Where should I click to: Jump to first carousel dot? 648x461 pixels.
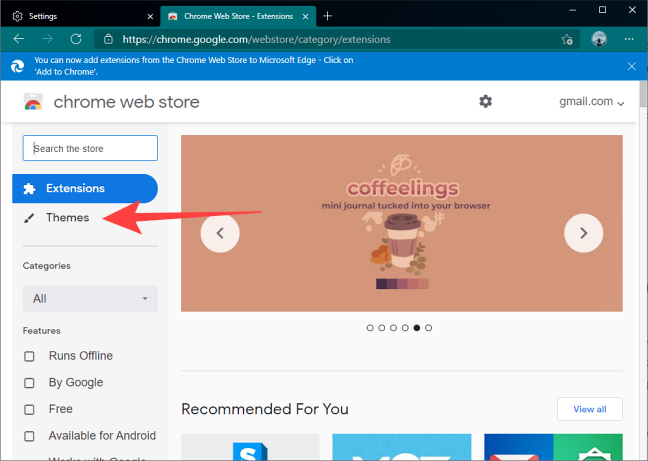(370, 328)
